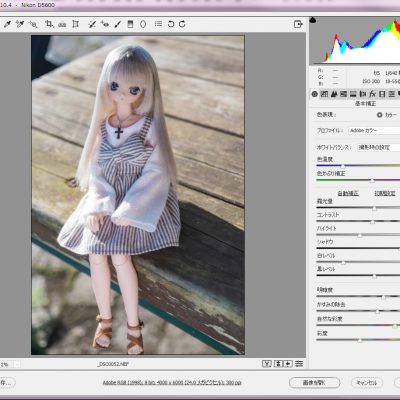Select the Graduated Filter tool
The width and height of the screenshot is (400, 400).
click(130, 24)
